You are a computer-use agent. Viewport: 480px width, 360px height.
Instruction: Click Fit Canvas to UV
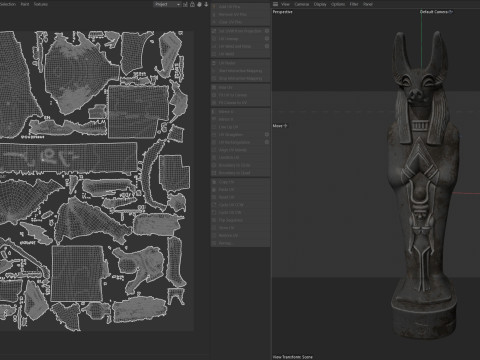tap(240, 103)
